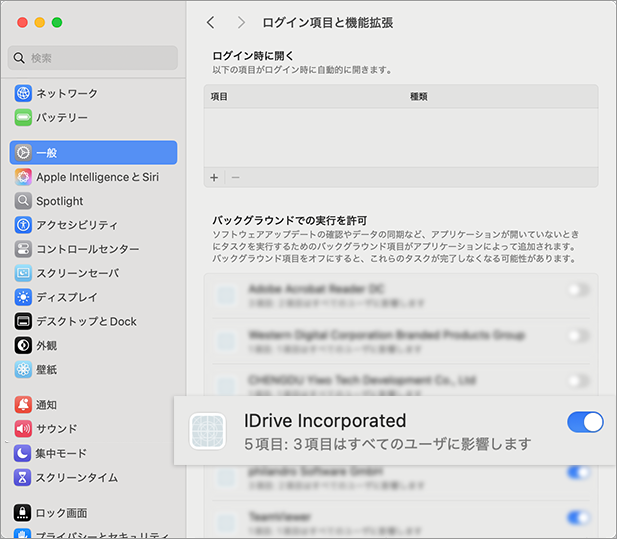Screen dimensions: 617x539
Task: Toggle the philandro Software GmbH switch
Action: tap(578, 472)
